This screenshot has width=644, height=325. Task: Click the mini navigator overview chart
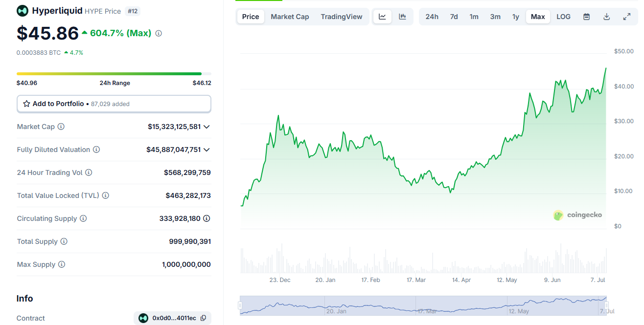tap(423, 305)
